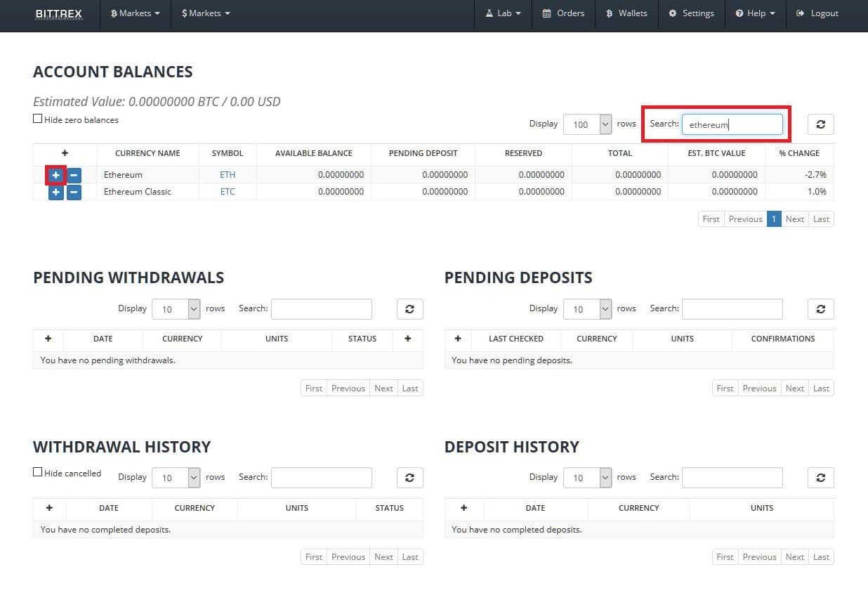This screenshot has height=607, width=868.
Task: Go to the Orders page
Action: tap(563, 13)
